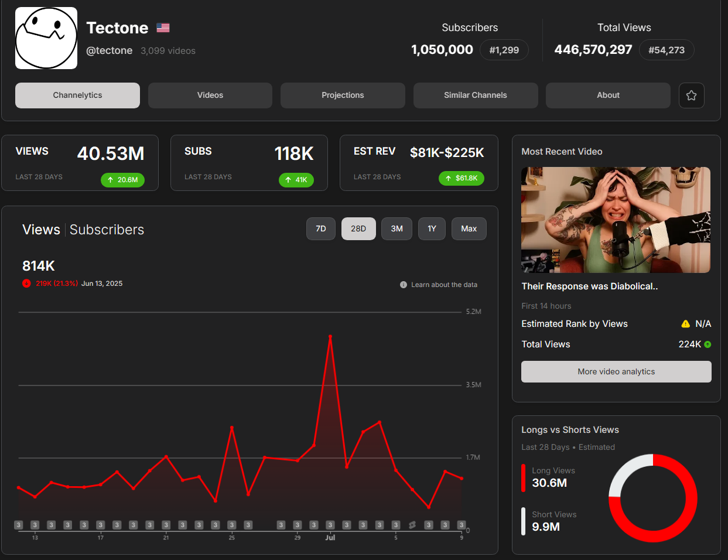Click the video count marker above date 25
Screen dimensions: 728x560
[232, 525]
